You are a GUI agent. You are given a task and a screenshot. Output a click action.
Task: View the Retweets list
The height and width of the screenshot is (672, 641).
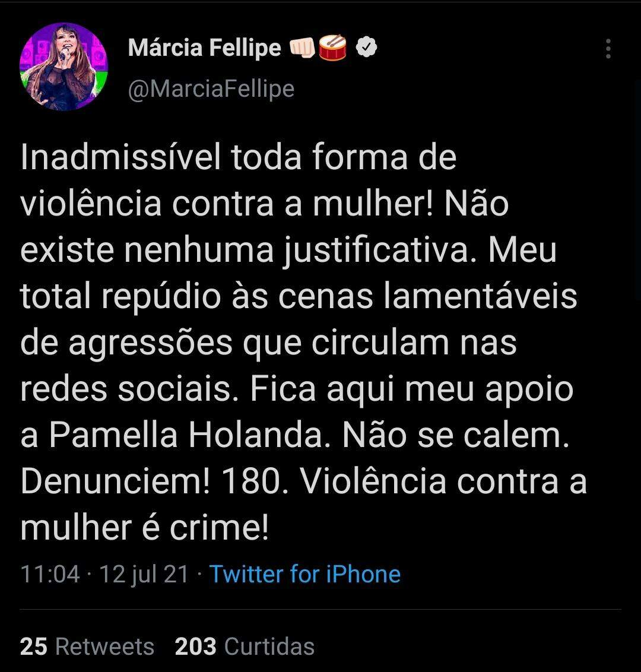tap(104, 646)
